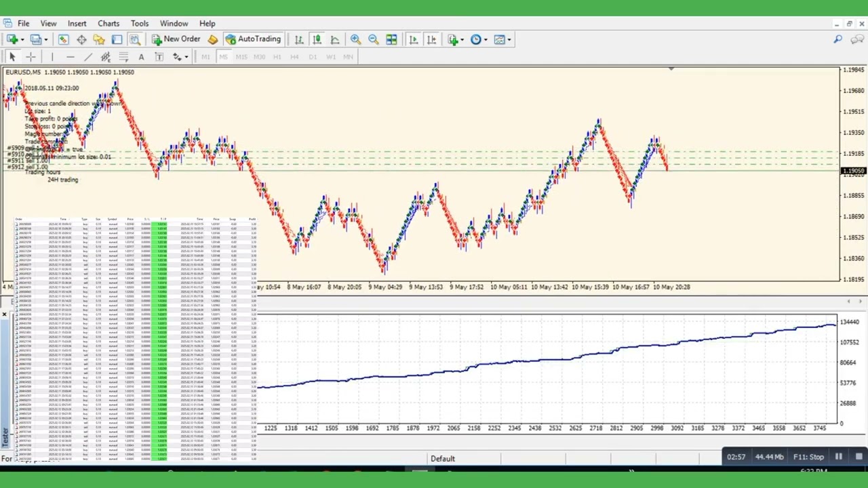Open the Tools menu
The image size is (868, 488).
140,23
